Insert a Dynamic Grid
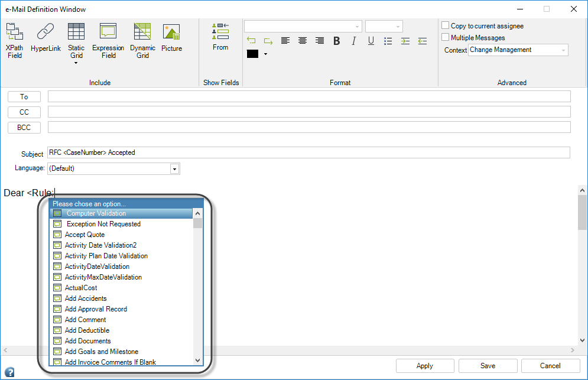 point(142,41)
